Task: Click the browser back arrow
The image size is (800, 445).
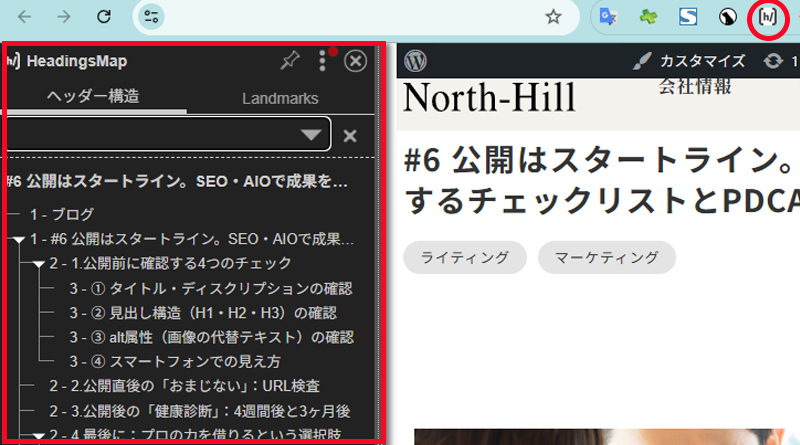Action: tap(24, 17)
